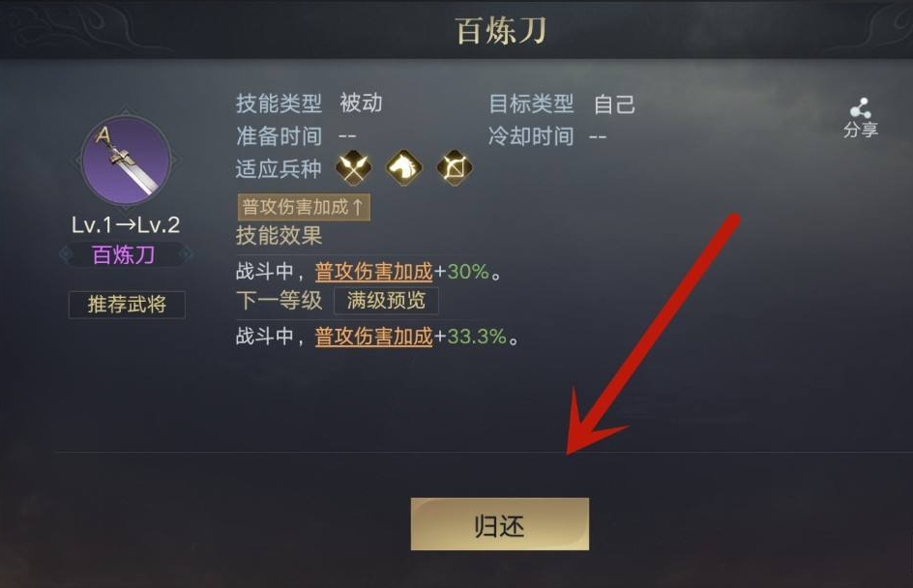913x588 pixels.
Task: Select the 下一等级 next level label
Action: tap(279, 301)
